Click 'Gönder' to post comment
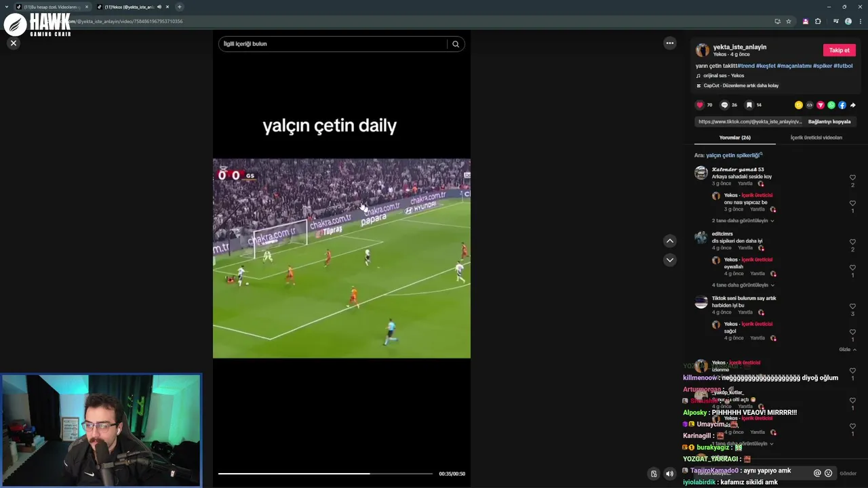Image resolution: width=868 pixels, height=488 pixels. (x=848, y=473)
